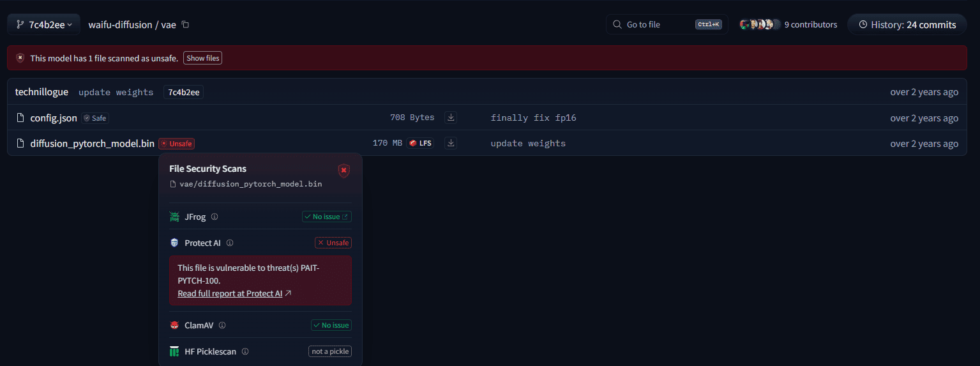Click the file icon next to config.json

pyautogui.click(x=20, y=118)
